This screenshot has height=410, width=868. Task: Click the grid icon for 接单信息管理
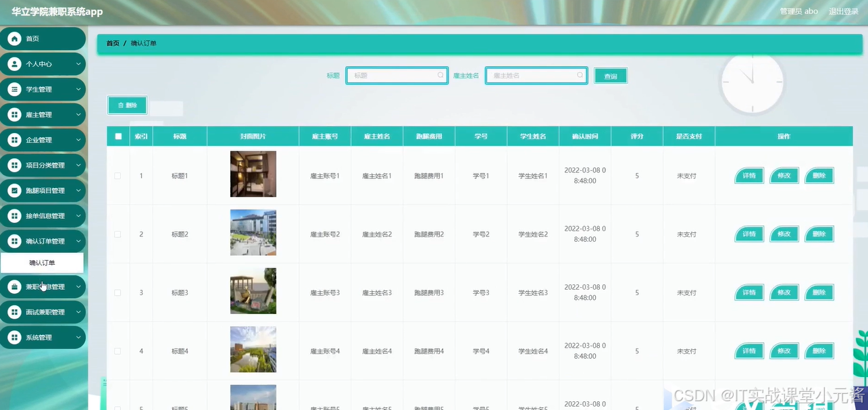(x=15, y=216)
